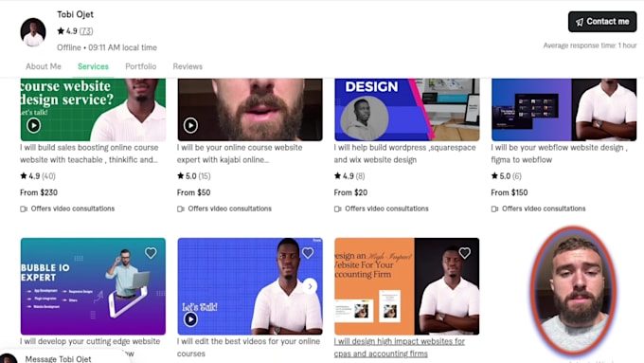644x363 pixels.
Task: Click the From $150 price
Action: (510, 192)
